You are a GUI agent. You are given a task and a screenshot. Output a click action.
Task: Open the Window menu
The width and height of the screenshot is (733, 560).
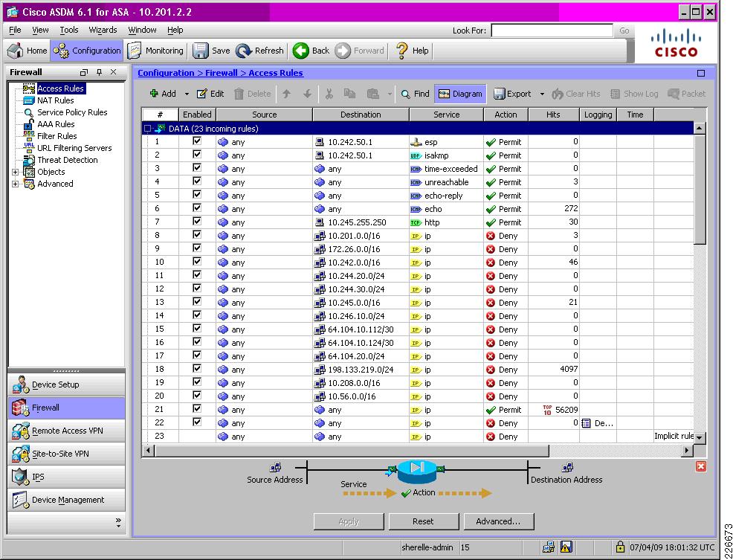142,30
